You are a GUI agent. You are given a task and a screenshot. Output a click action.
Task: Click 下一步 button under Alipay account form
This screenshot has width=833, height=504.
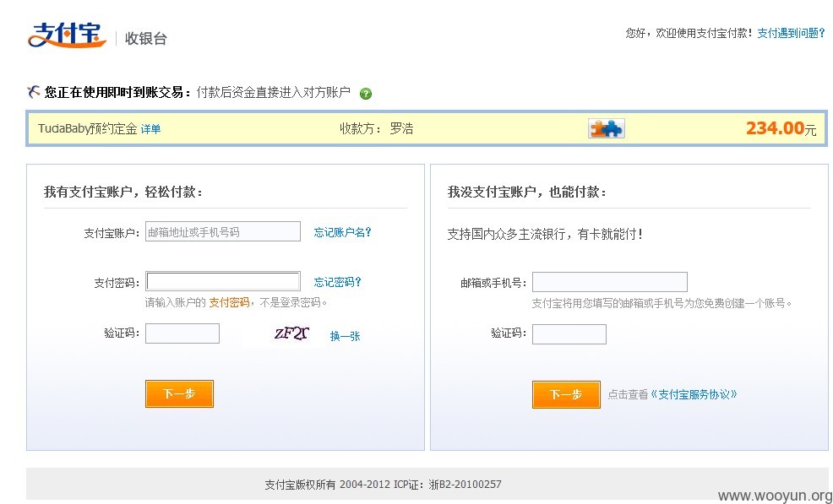pos(180,393)
